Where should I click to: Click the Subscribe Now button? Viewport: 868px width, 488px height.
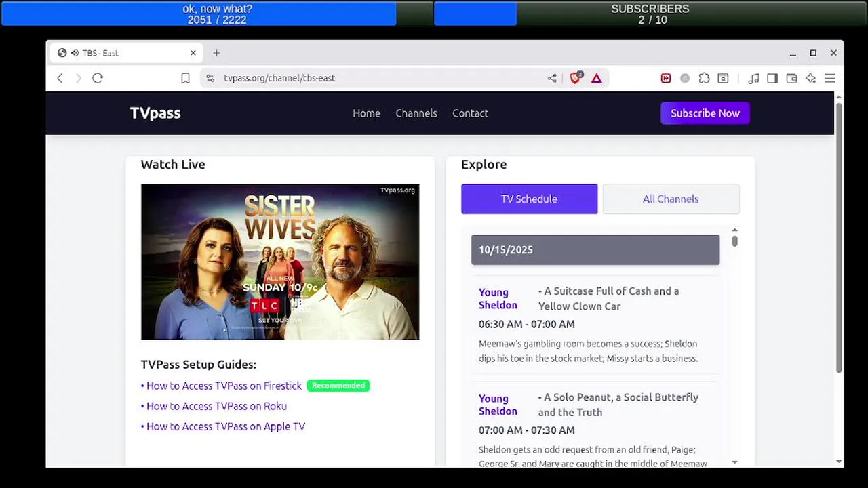click(705, 113)
